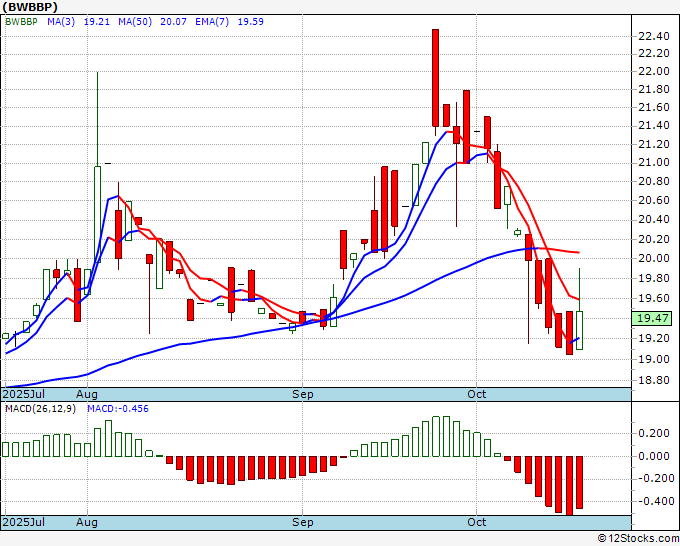Click the 19.00 price axis label

(x=654, y=359)
